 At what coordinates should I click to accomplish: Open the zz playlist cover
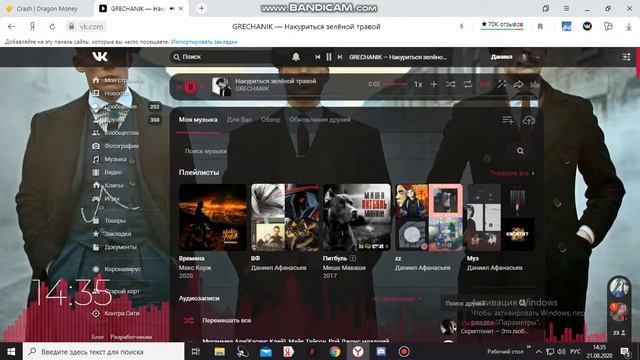pyautogui.click(x=429, y=217)
